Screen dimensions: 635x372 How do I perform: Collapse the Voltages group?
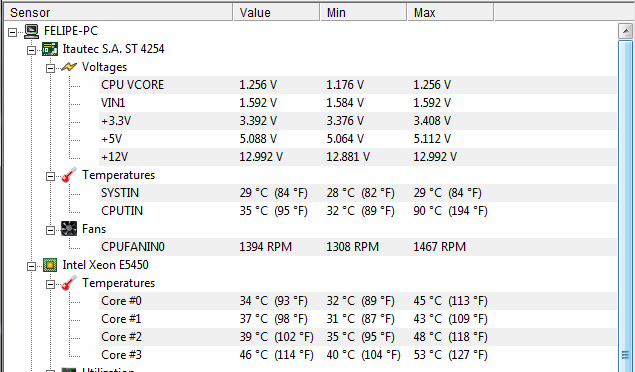50,68
